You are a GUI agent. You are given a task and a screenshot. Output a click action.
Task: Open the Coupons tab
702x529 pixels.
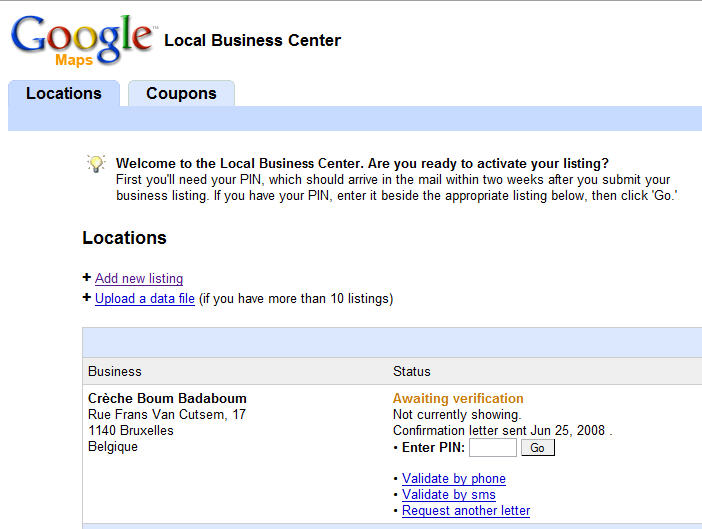coord(181,93)
